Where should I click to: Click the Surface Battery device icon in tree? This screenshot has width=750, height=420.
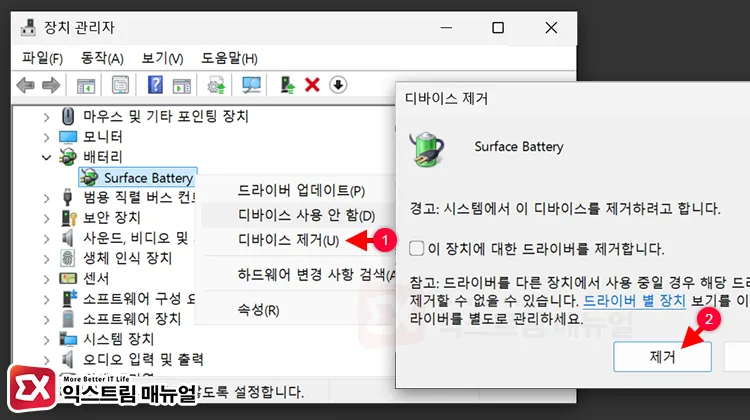[x=89, y=177]
